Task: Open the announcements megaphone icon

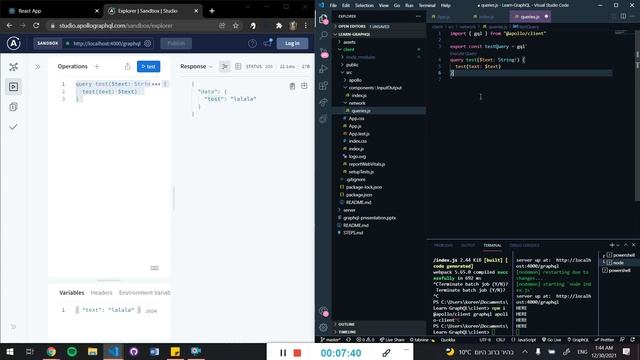Action: (x=268, y=43)
